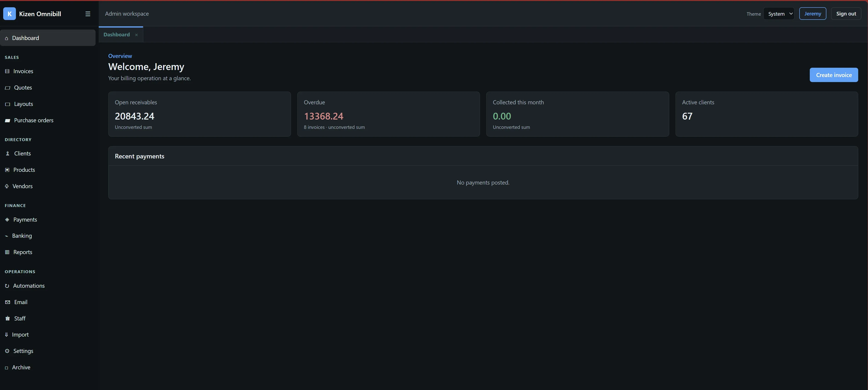Open Automations under Operations

tap(48, 286)
